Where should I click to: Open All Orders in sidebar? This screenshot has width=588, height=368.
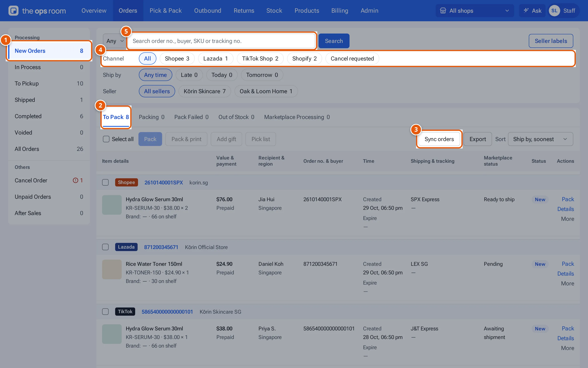(x=49, y=149)
